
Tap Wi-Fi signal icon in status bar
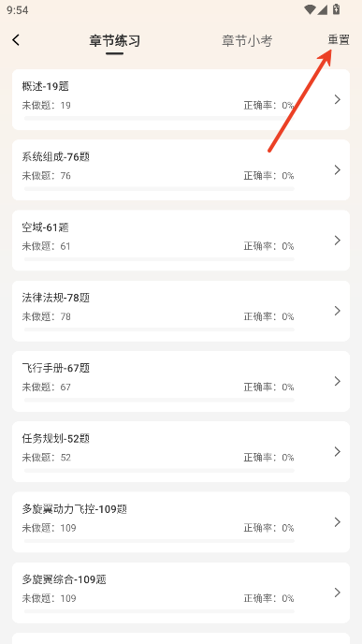pyautogui.click(x=310, y=9)
